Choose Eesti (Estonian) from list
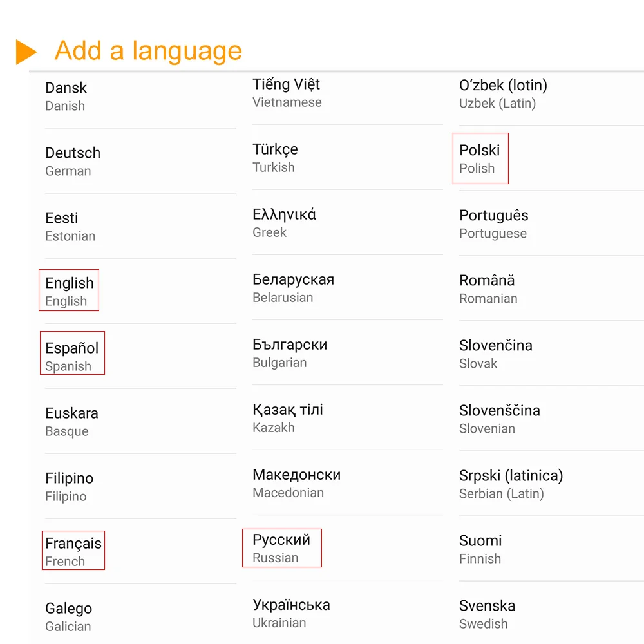The height and width of the screenshot is (644, 644). coord(140,226)
